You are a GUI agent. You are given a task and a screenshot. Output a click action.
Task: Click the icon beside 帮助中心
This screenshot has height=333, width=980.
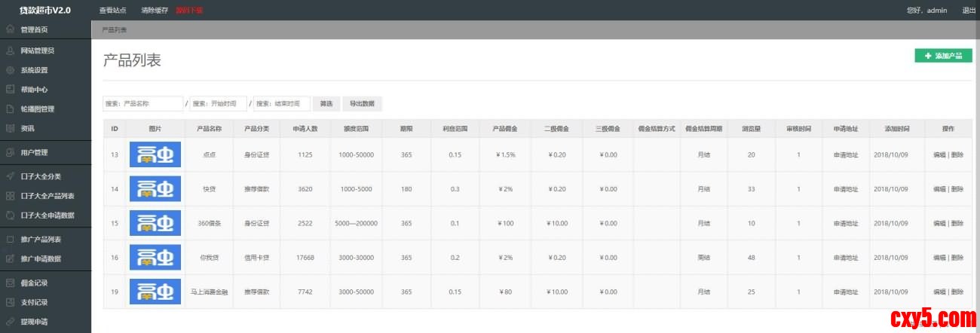pyautogui.click(x=10, y=90)
